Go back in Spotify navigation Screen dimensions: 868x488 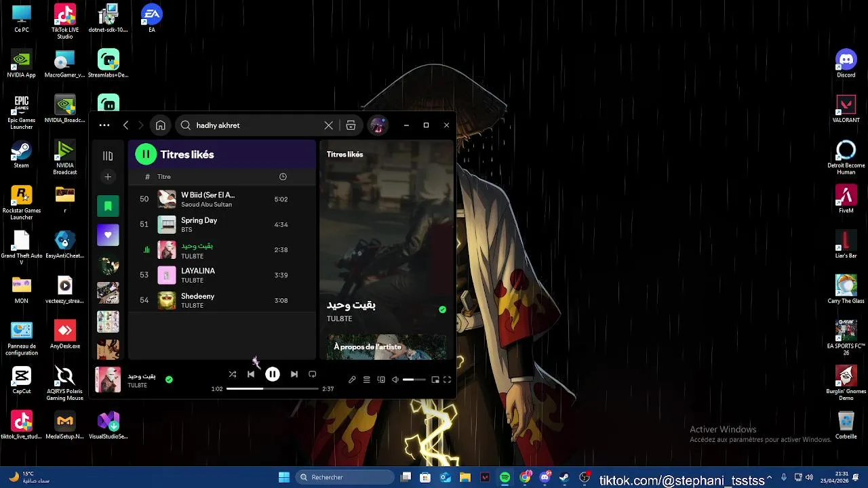125,125
